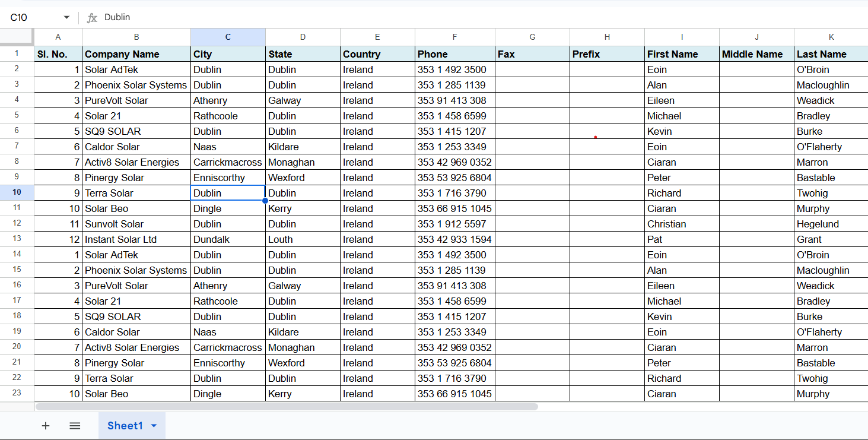Image resolution: width=868 pixels, height=440 pixels.
Task: Expand the Name box dropdown arrow
Action: (x=66, y=18)
